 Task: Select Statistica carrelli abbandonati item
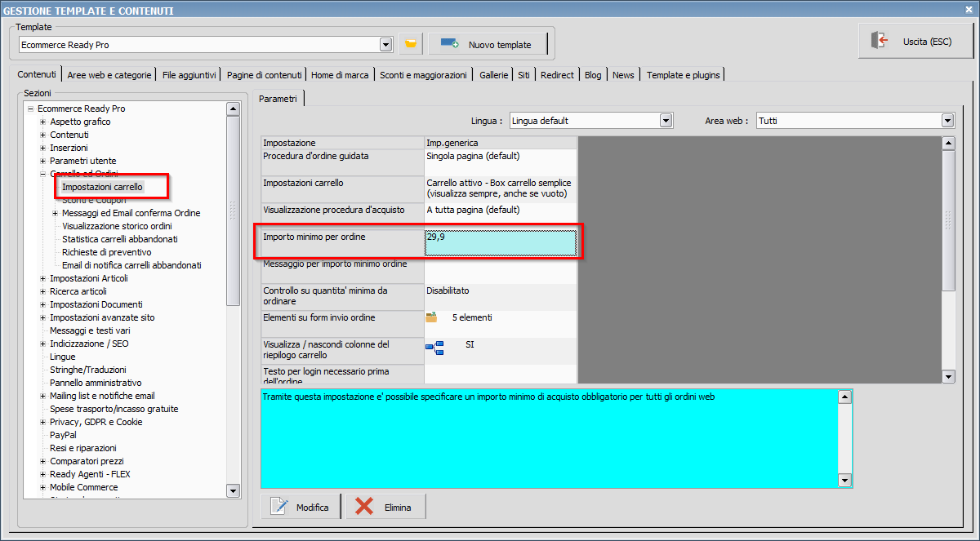click(x=120, y=239)
